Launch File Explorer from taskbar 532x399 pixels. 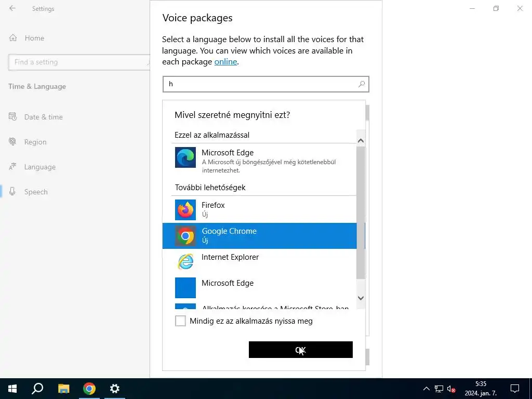click(x=63, y=389)
